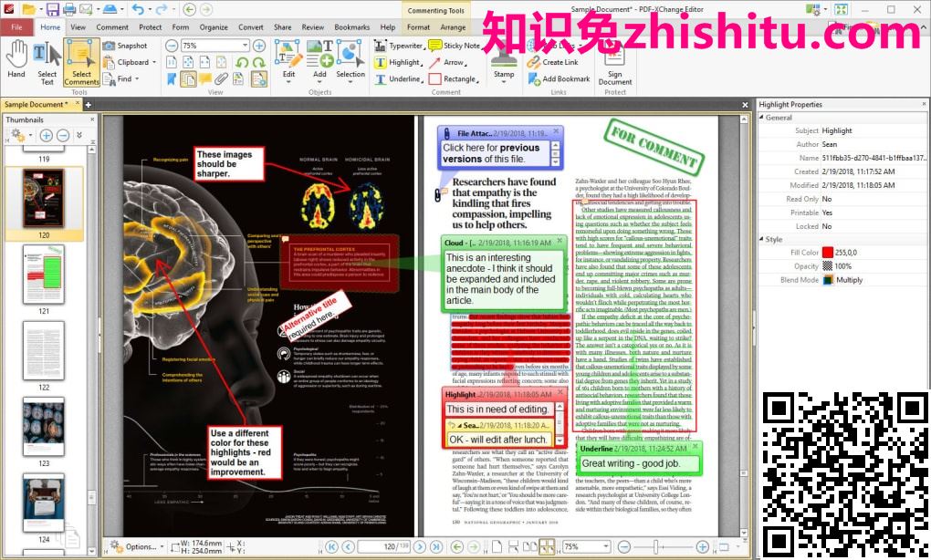Collapse the Style properties section
This screenshot has width=931, height=560.
coord(762,239)
